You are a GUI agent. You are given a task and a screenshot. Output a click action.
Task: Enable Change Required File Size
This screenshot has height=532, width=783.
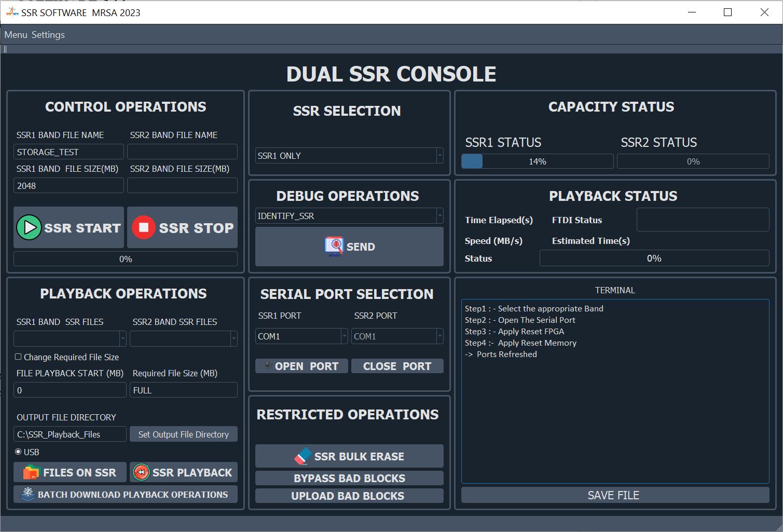[18, 357]
